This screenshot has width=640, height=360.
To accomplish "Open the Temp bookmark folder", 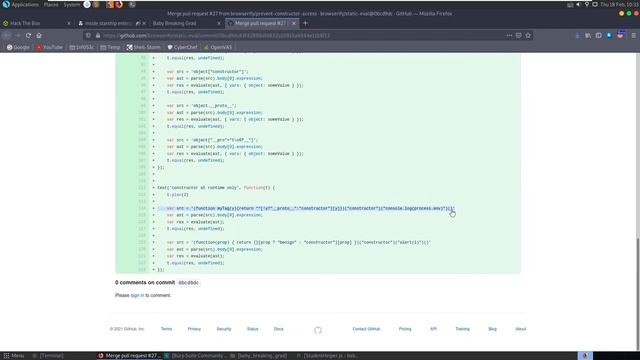I will point(110,47).
